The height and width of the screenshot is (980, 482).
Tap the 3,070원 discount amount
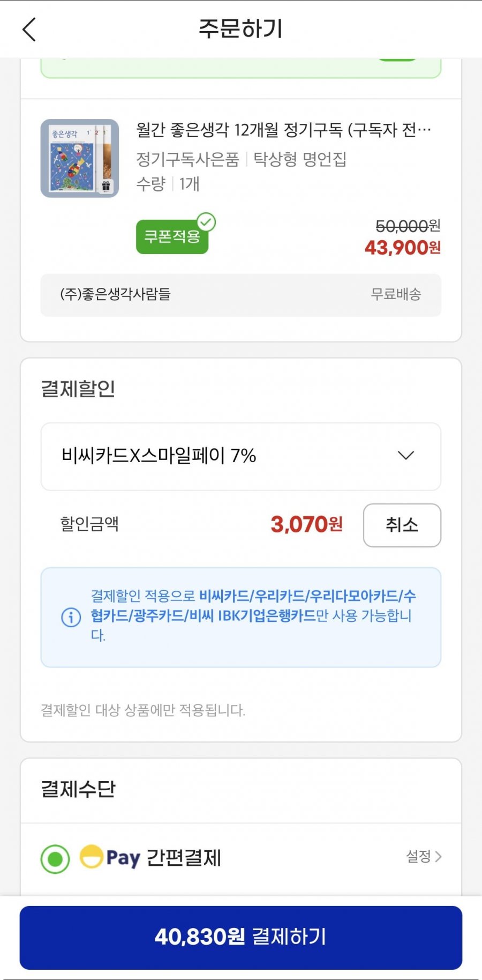306,524
